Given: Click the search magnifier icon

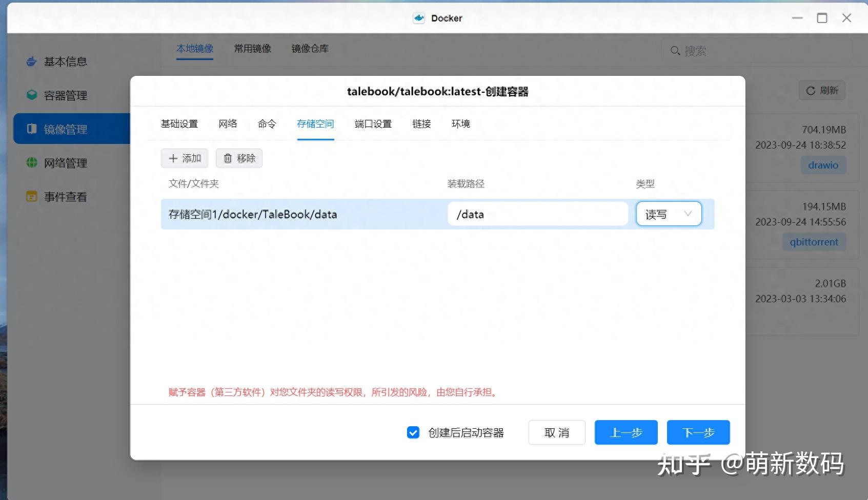Looking at the screenshot, I should coord(675,51).
